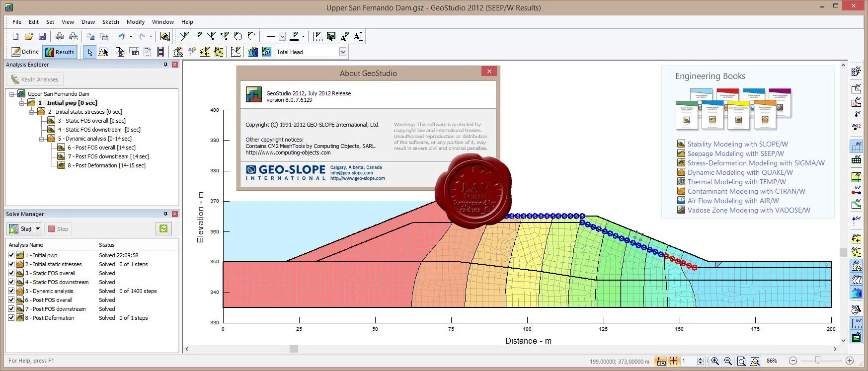
Task: Open the Modify menu
Action: click(136, 22)
